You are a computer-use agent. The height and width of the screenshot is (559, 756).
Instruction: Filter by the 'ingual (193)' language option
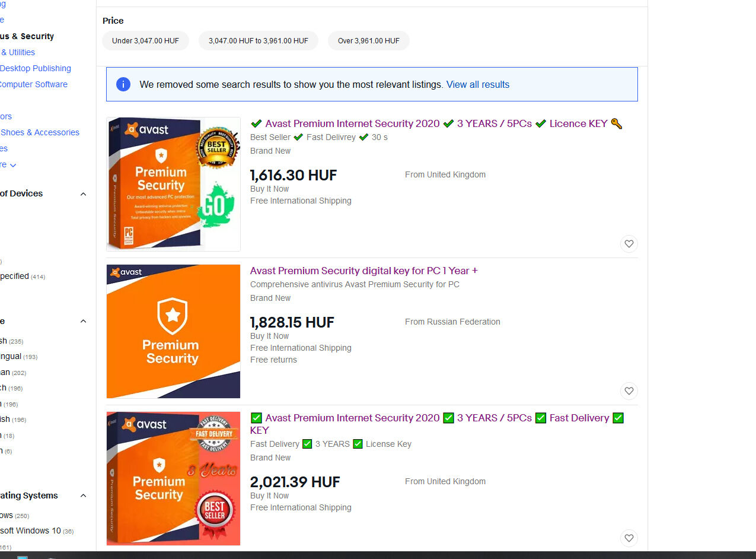[18, 356]
